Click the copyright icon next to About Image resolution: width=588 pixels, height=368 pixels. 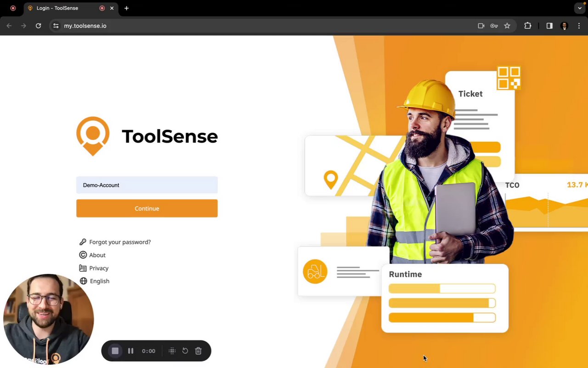pos(83,255)
